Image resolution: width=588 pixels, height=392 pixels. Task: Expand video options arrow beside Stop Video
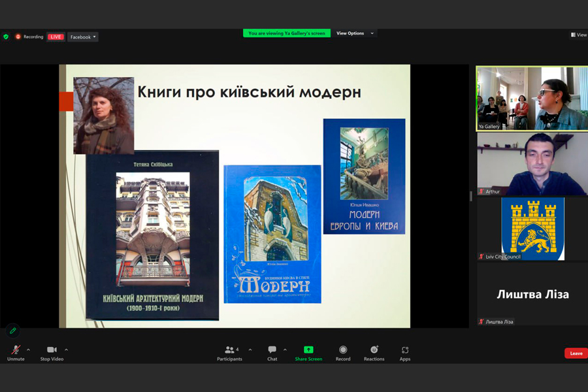pos(66,350)
